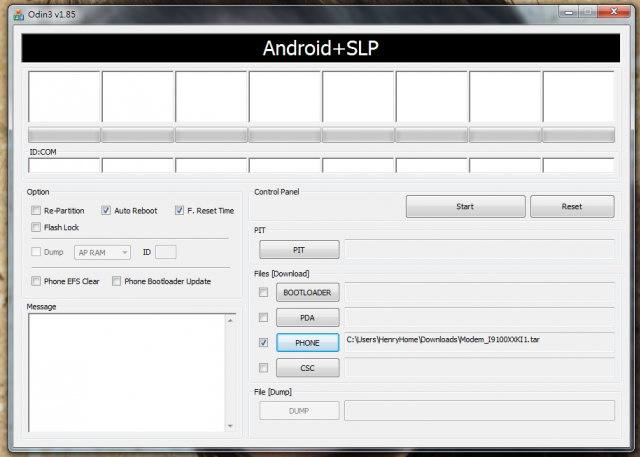Minimize the Odin3 window
The image size is (640, 457).
pos(569,12)
